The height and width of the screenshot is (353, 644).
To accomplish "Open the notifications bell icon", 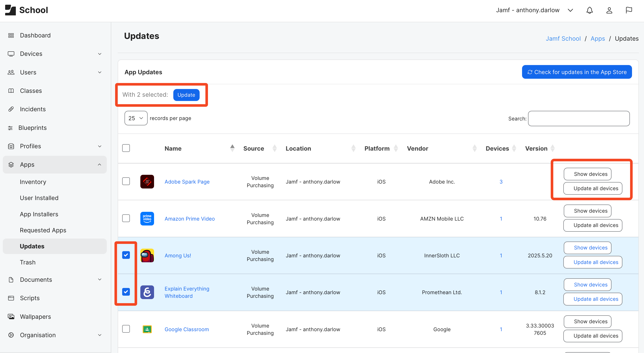I will click(589, 10).
